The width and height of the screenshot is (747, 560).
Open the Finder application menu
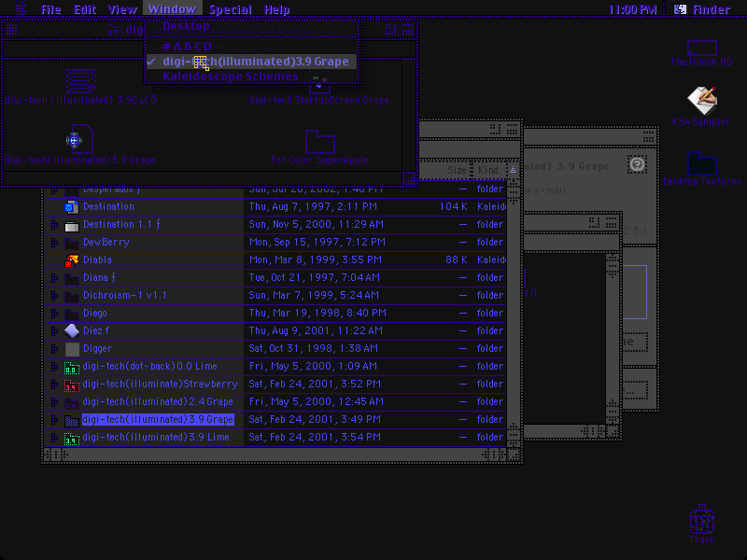pos(703,9)
